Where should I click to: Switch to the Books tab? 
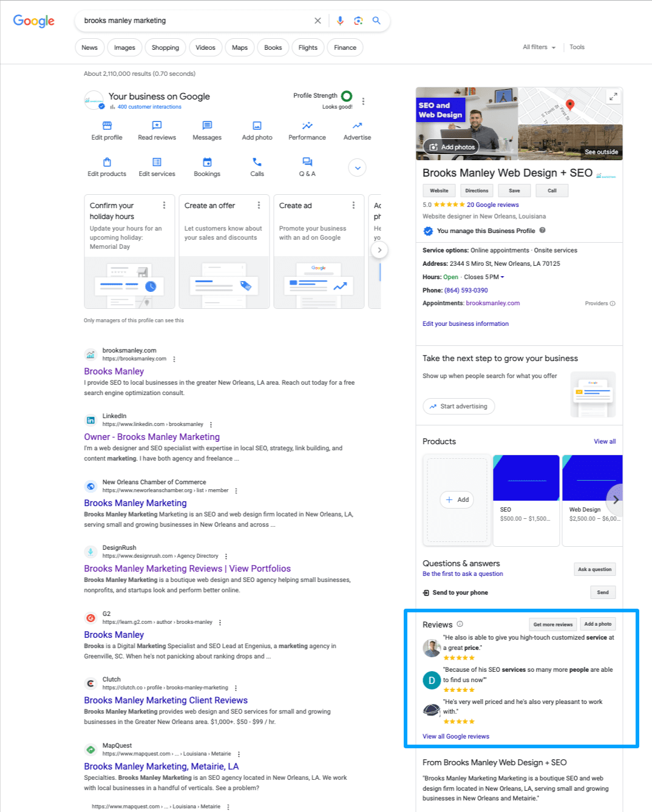(273, 47)
